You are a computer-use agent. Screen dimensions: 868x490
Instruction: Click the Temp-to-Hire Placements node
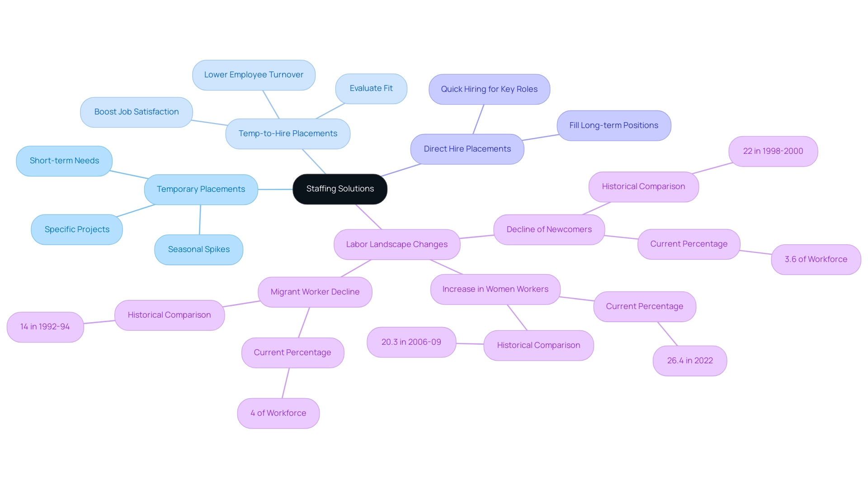[x=286, y=133]
